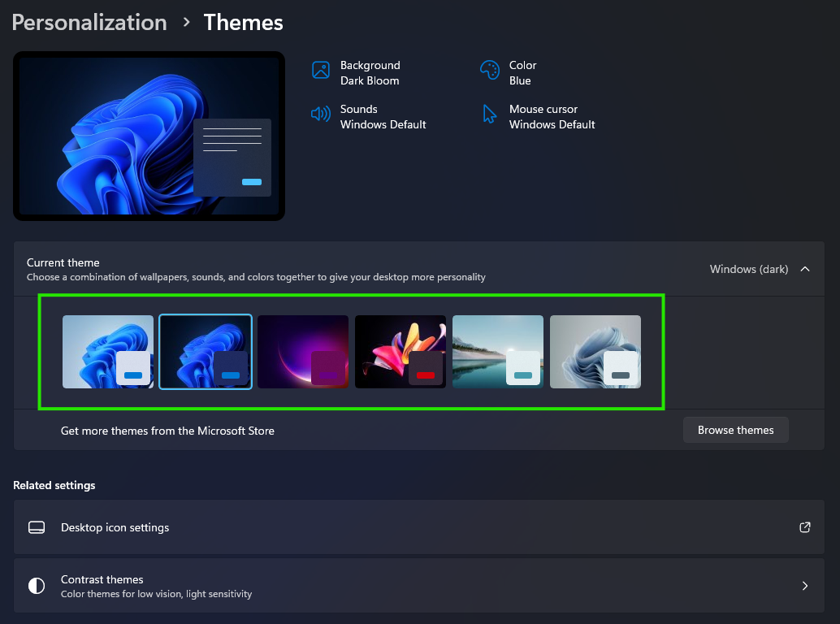The image size is (840, 624).
Task: Click the Themes breadcrumb title
Action: tap(243, 23)
